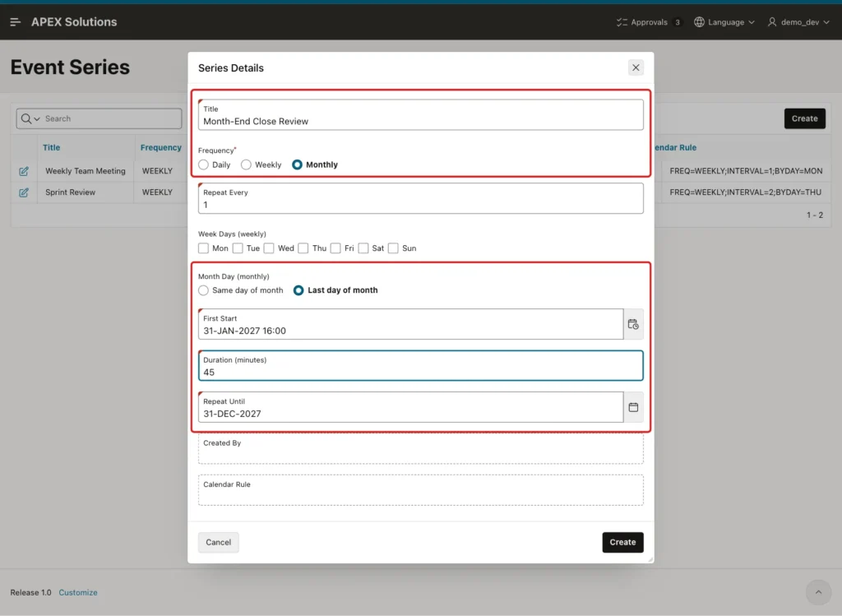
Task: Open the search column chevron
Action: [37, 118]
